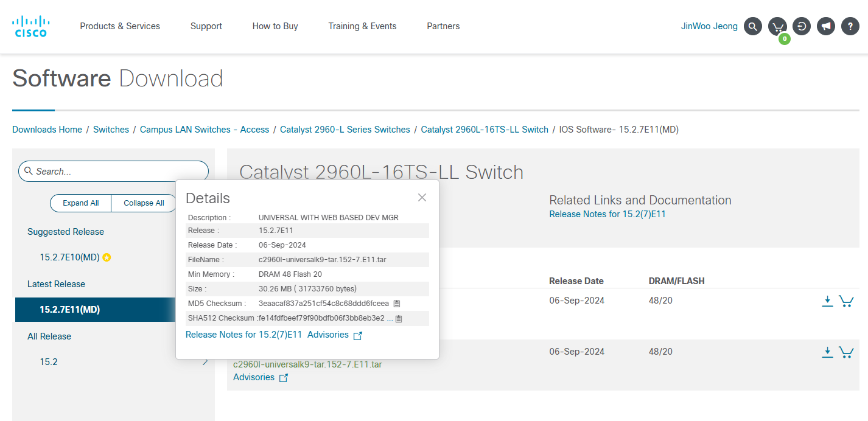Open the How to Buy menu
Screen dimensions: 868x421
pyautogui.click(x=275, y=26)
